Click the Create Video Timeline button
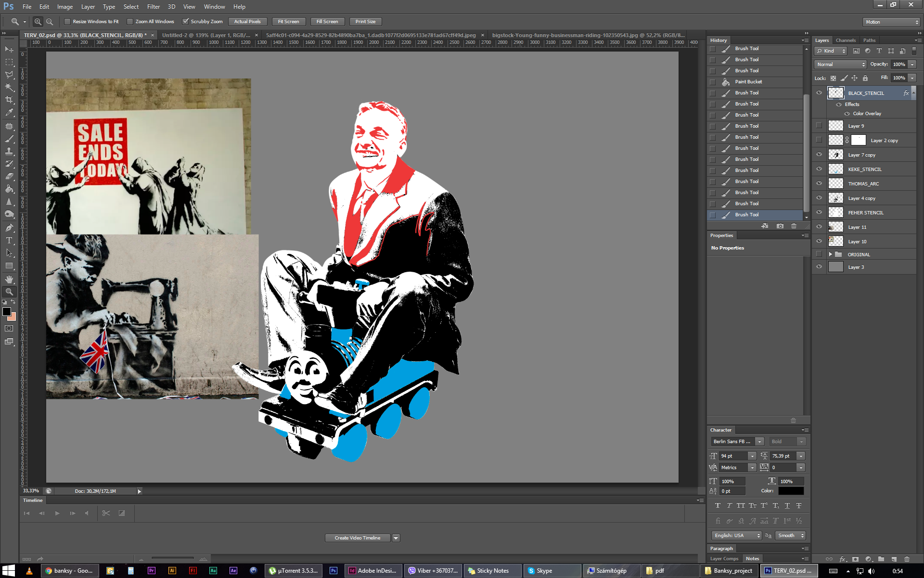 pyautogui.click(x=358, y=538)
